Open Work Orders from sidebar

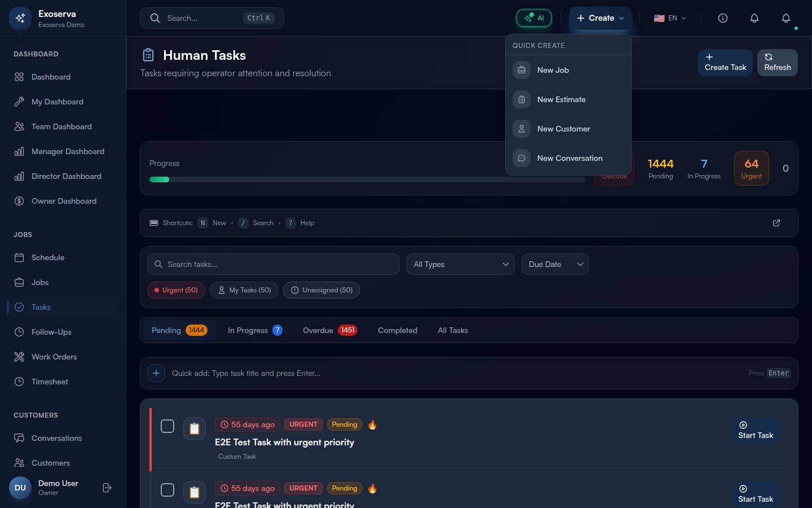point(54,357)
